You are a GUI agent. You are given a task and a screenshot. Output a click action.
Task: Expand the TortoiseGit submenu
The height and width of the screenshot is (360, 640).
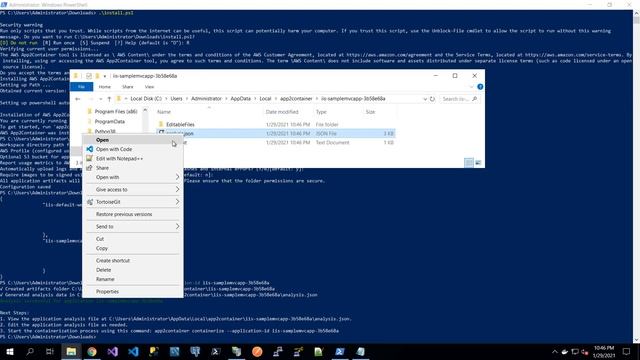click(x=133, y=202)
